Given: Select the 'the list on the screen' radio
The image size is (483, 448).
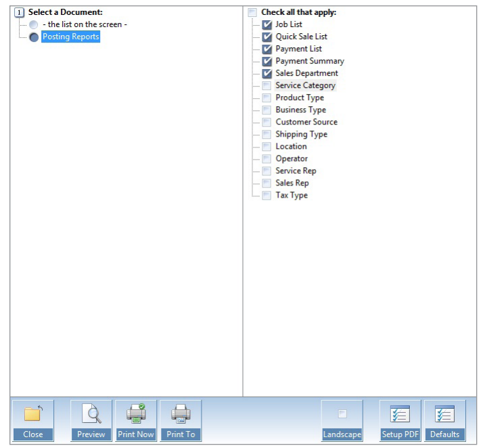Looking at the screenshot, I should pyautogui.click(x=34, y=24).
